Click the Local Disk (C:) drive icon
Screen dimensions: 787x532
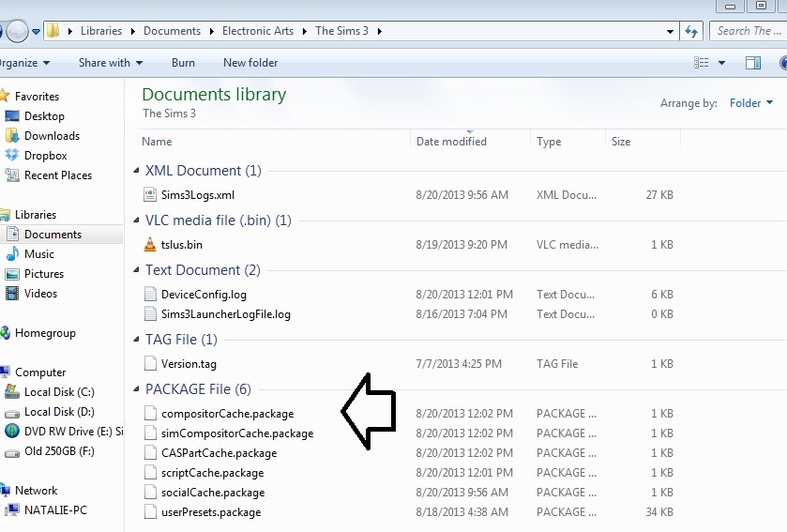pos(12,392)
